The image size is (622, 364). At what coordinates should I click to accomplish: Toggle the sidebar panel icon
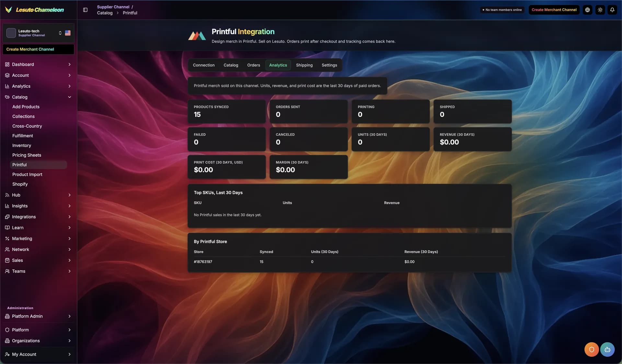pyautogui.click(x=85, y=10)
